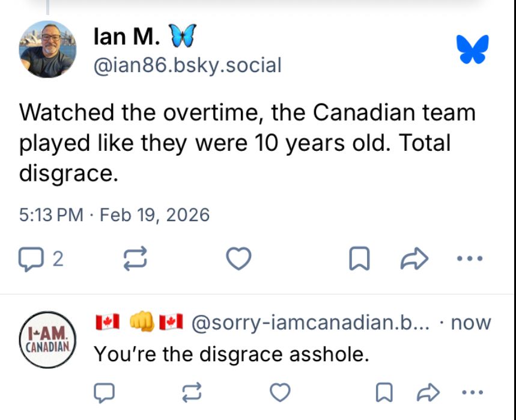Open Ian M.'s profile avatar photo
Image resolution: width=516 pixels, height=420 pixels.
(48, 49)
